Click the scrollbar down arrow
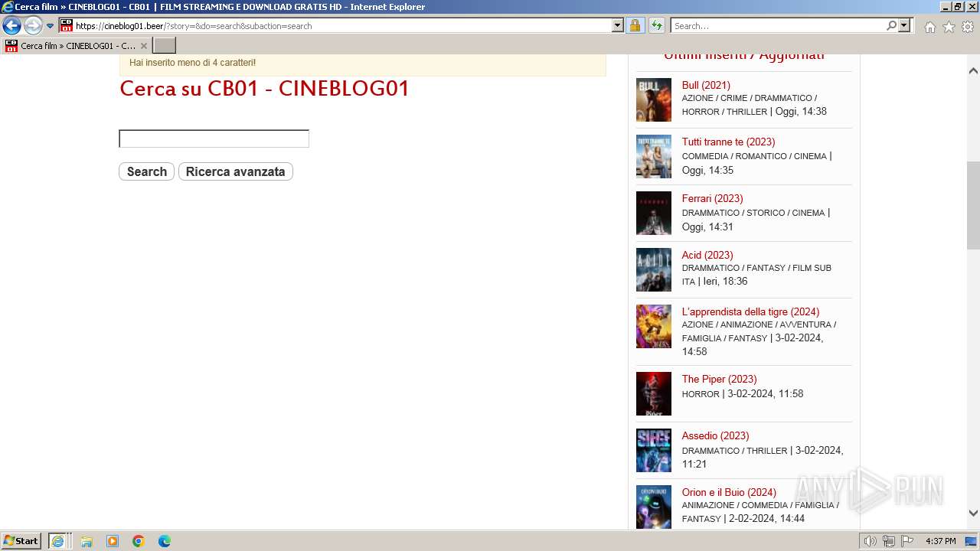Viewport: 980px width, 551px height. tap(973, 513)
